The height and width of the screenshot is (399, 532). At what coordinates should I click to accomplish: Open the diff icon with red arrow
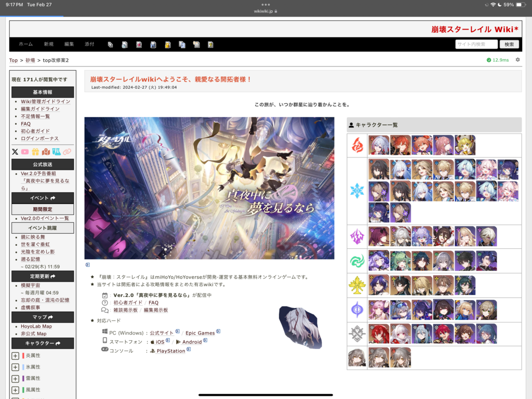(x=139, y=45)
